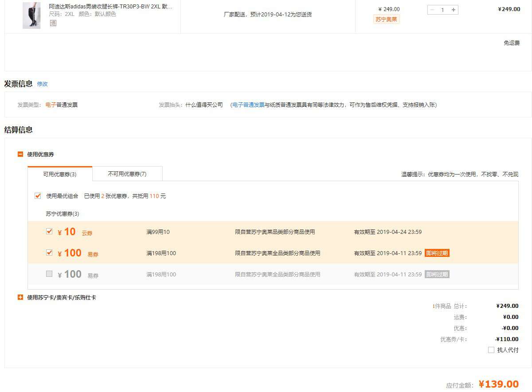Click the quantity input field showing 1

click(442, 10)
